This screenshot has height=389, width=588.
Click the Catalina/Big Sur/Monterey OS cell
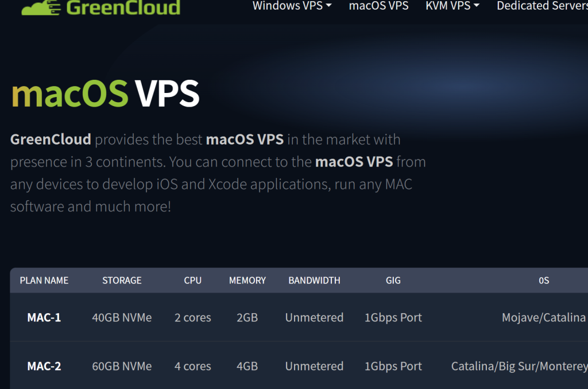519,366
